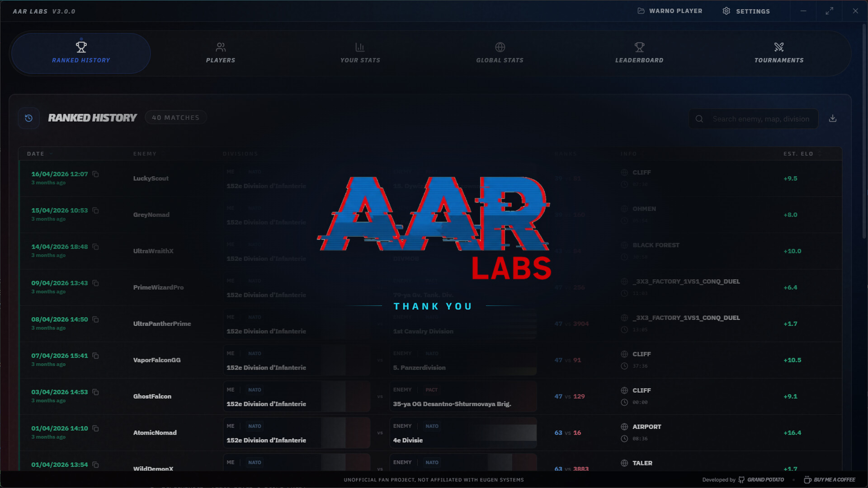Image resolution: width=868 pixels, height=488 pixels.
Task: Click the +16.4 ELO value
Action: [x=792, y=433]
